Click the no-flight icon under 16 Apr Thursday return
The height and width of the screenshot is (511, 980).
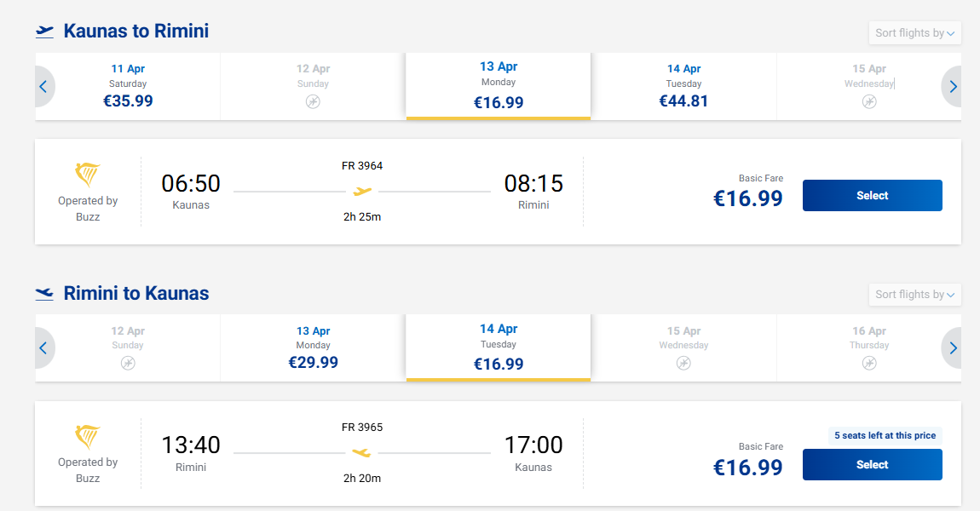[868, 364]
